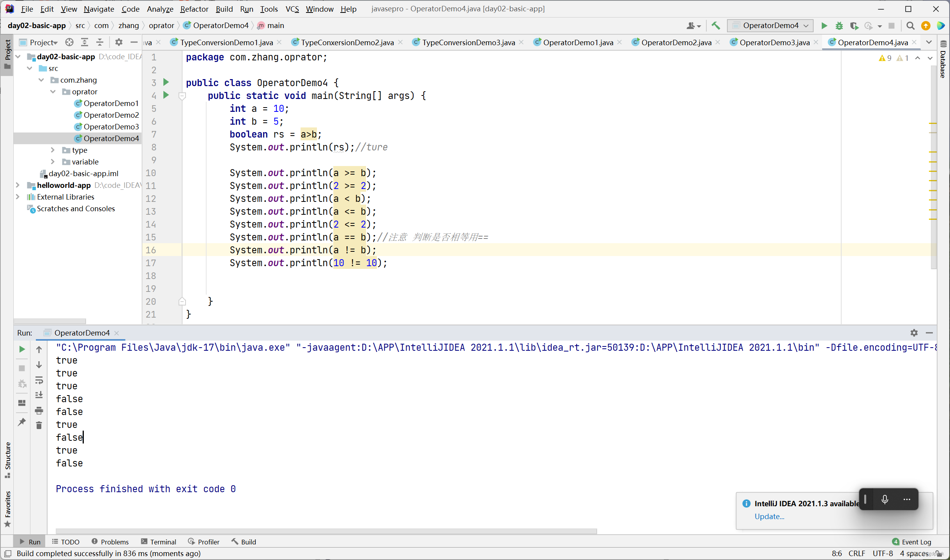Show hidden editor tabs dropdown
950x560 pixels.
point(929,42)
